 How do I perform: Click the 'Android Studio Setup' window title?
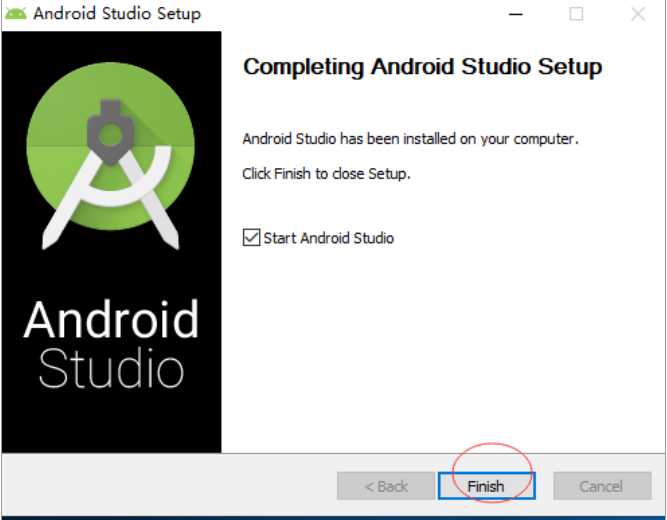tap(117, 14)
